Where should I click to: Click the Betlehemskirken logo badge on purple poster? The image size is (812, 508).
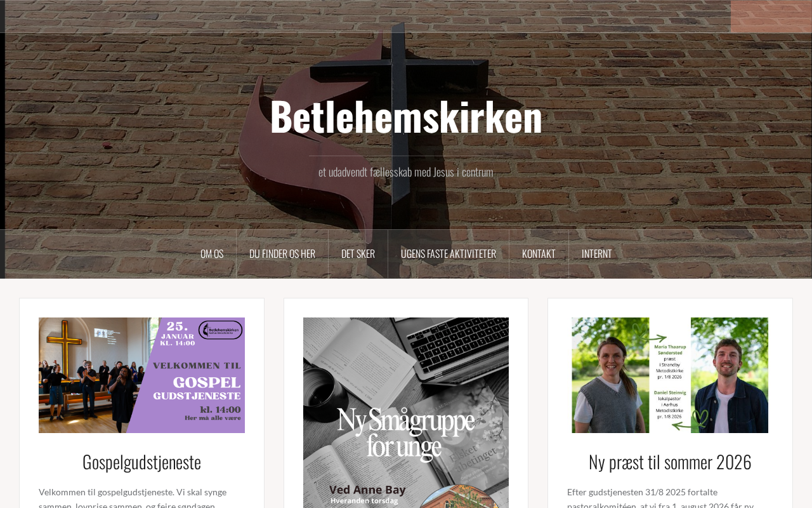[x=220, y=330]
